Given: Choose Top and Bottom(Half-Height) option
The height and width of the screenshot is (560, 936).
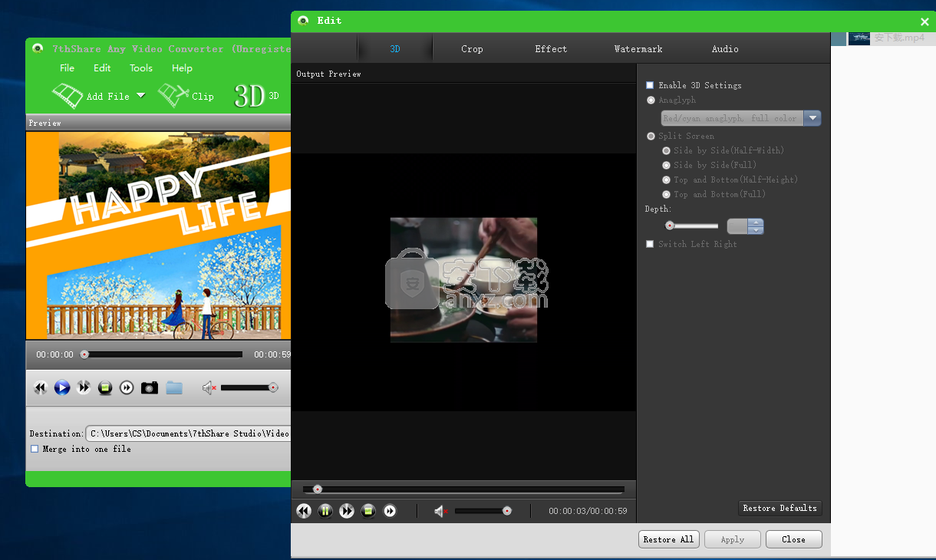Looking at the screenshot, I should click(x=667, y=180).
